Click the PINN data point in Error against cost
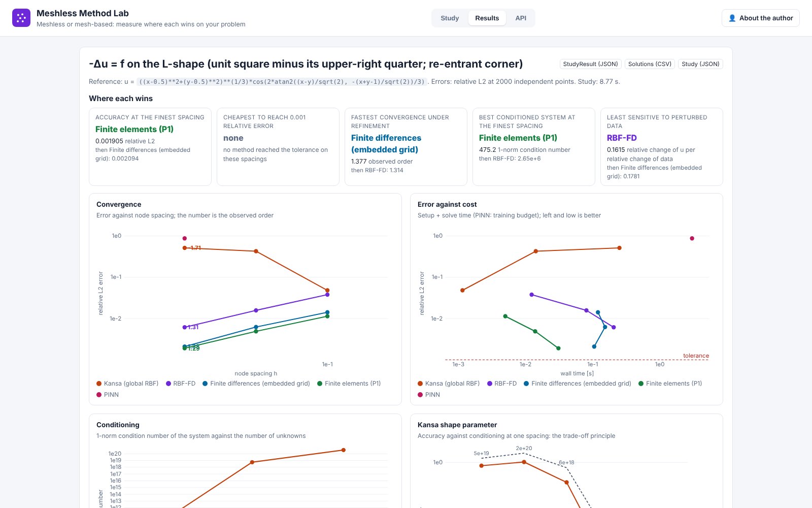This screenshot has height=508, width=812. [692, 238]
